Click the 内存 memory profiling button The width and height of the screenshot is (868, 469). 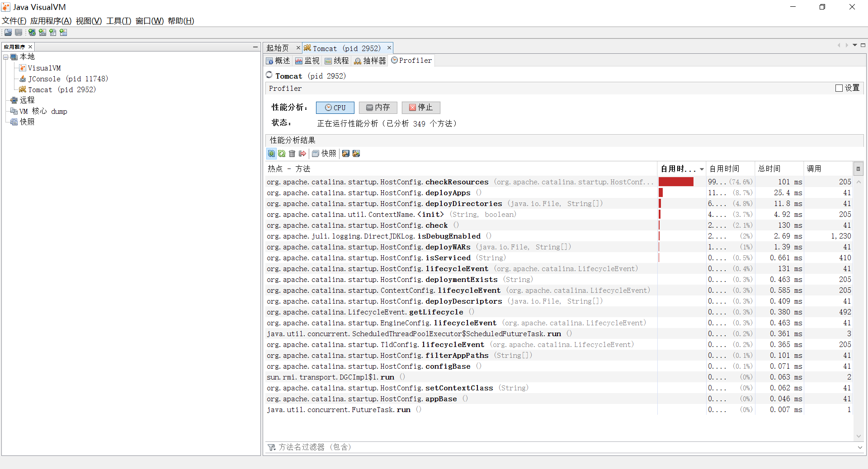(x=378, y=108)
